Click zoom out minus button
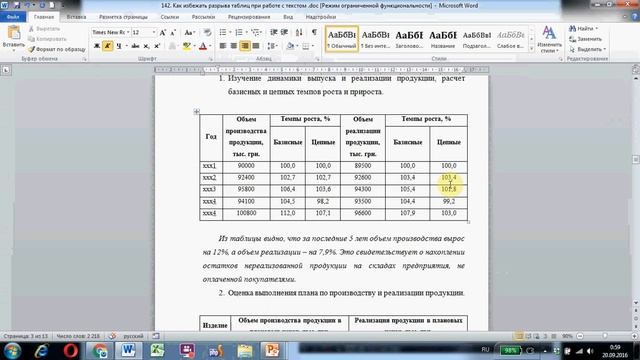The height and width of the screenshot is (360, 640). click(x=580, y=336)
